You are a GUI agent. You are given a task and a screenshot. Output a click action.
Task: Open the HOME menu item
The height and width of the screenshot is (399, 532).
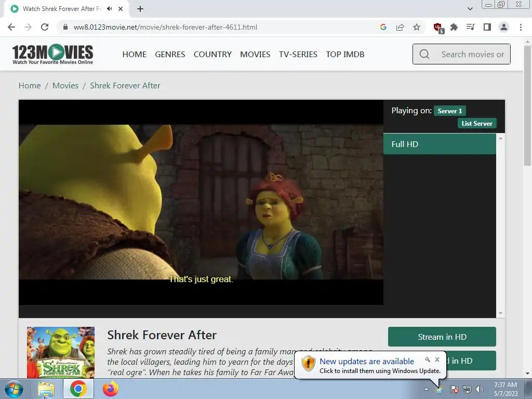[x=135, y=54]
